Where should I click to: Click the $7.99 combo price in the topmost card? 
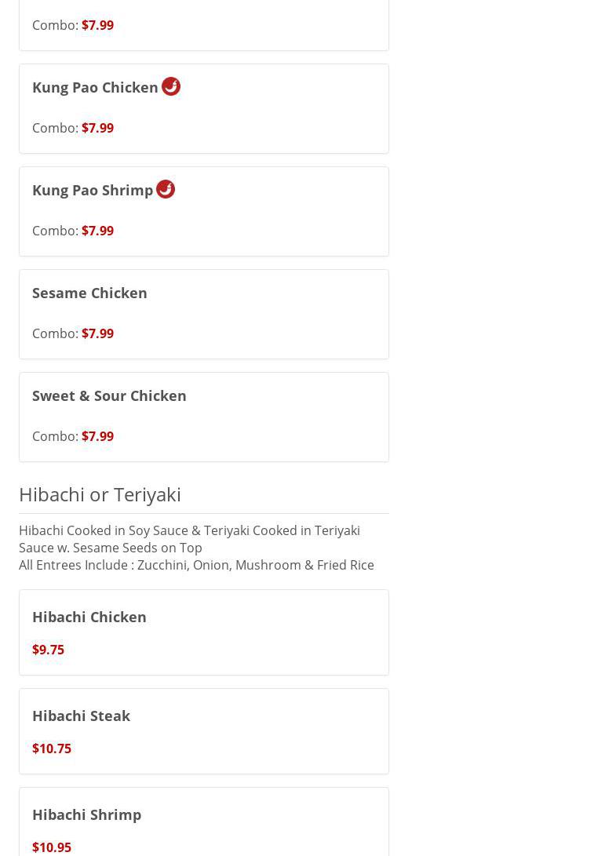(97, 25)
